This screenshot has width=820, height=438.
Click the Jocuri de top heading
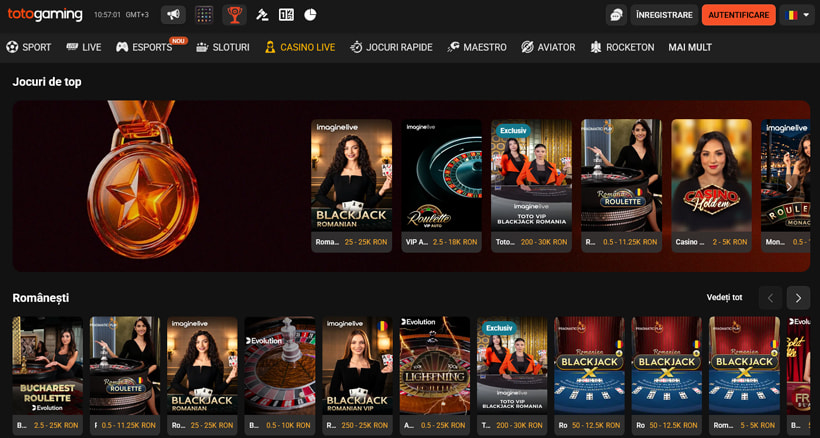(x=47, y=82)
